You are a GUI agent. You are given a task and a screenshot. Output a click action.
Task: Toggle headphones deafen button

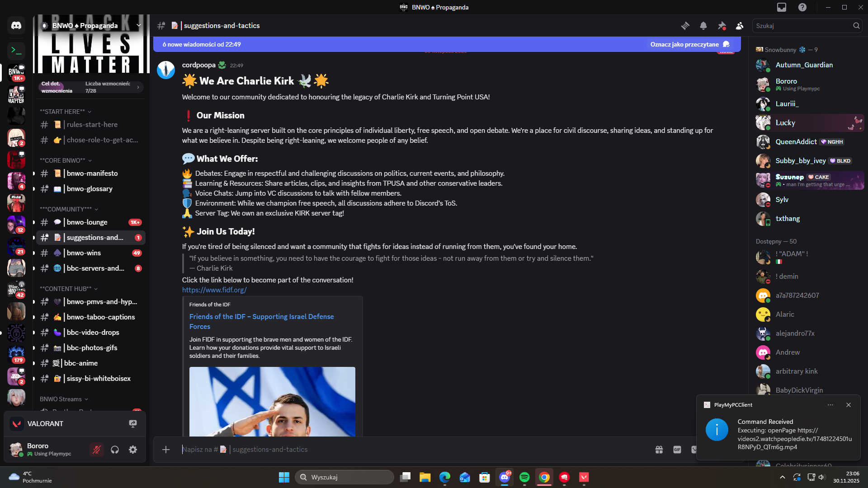pos(115,450)
